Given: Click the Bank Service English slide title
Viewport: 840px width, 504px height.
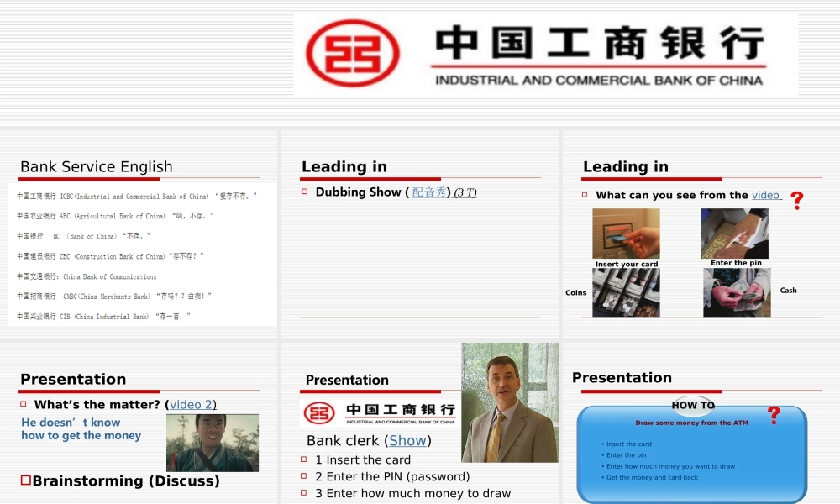Looking at the screenshot, I should (97, 166).
